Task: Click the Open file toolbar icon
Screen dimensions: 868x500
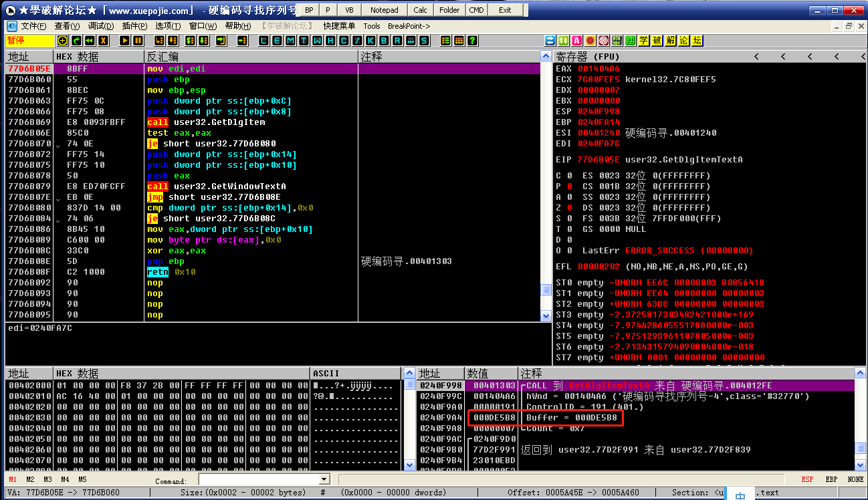Action: (x=63, y=41)
